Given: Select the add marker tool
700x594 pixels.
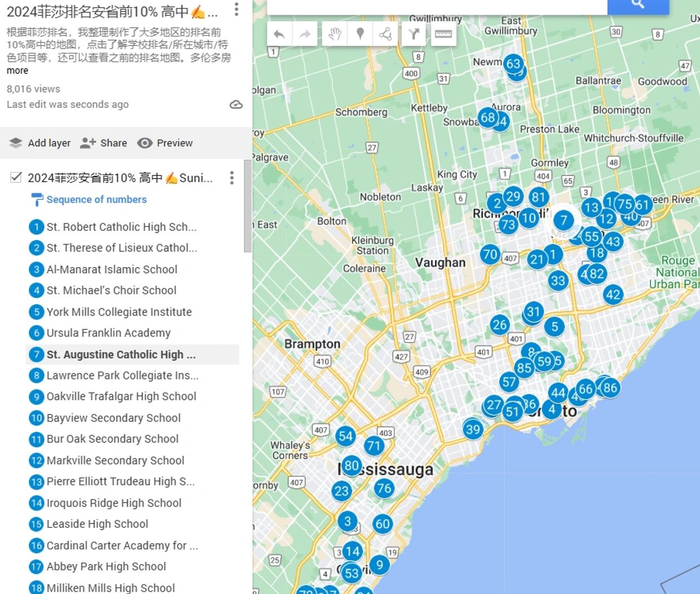Looking at the screenshot, I should coord(360,34).
